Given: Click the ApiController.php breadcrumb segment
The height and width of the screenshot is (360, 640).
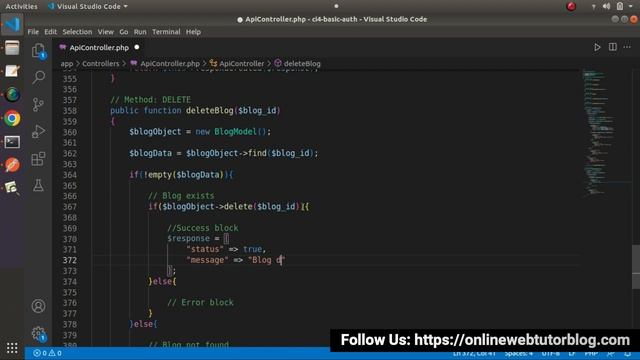Looking at the screenshot, I should coord(165,64).
